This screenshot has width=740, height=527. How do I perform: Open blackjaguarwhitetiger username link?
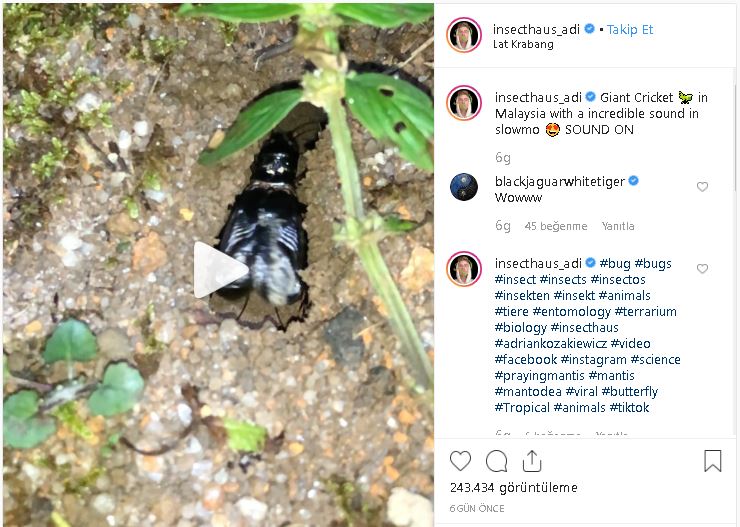[x=560, y=181]
